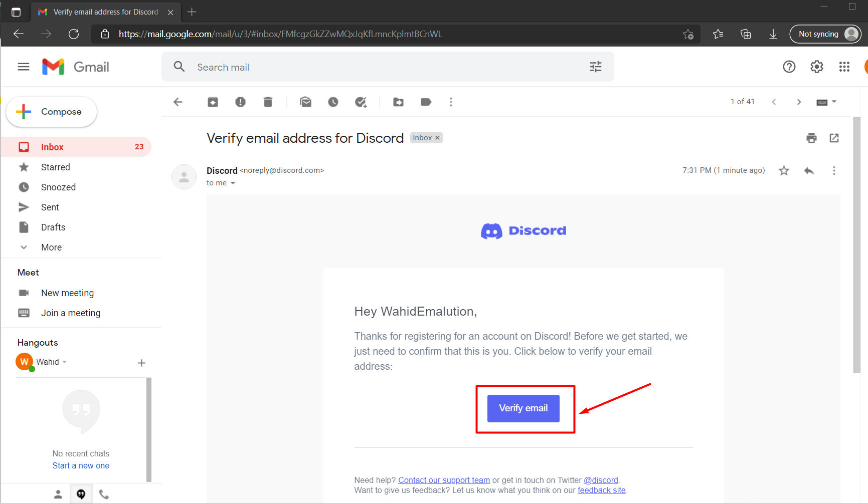This screenshot has width=868, height=504.
Task: Open Google apps grid
Action: [844, 67]
